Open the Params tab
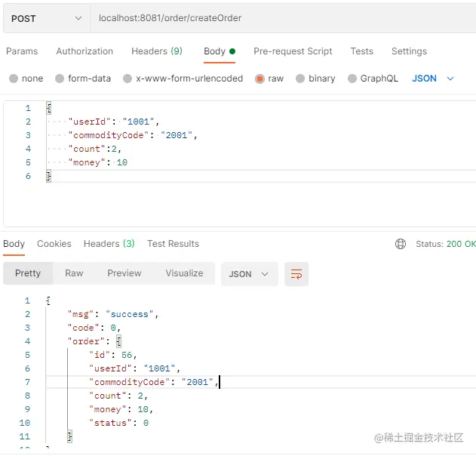Viewport: 476px width, 456px height. [x=22, y=51]
